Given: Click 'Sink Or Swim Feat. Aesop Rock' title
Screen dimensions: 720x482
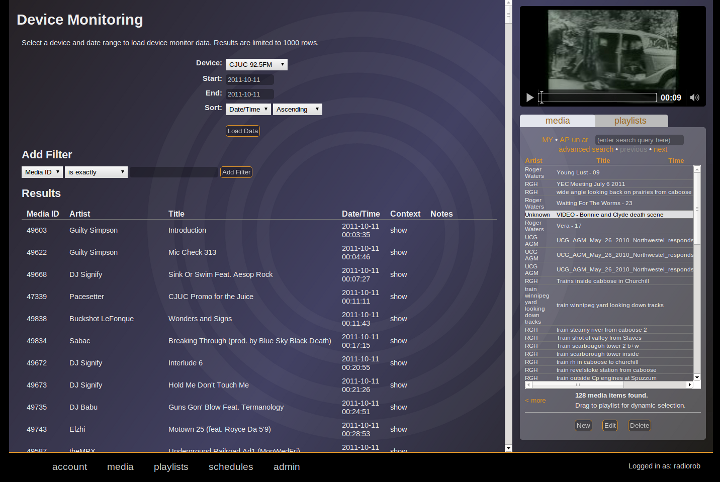Looking at the screenshot, I should [220, 275].
